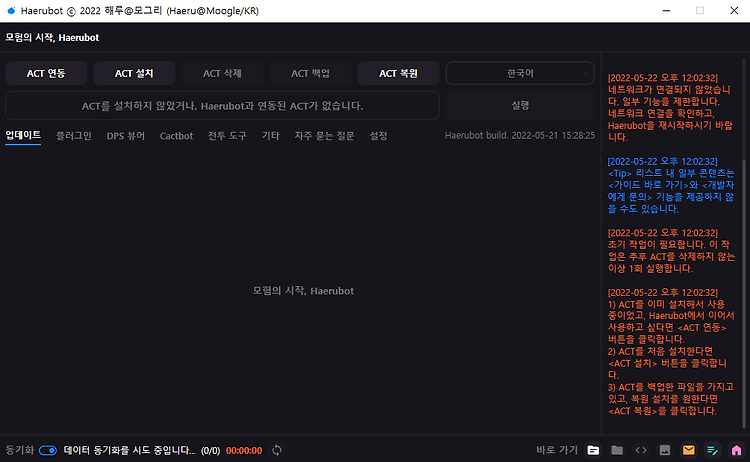
Task: Switch to the 플러그인 tab
Action: pyautogui.click(x=74, y=136)
